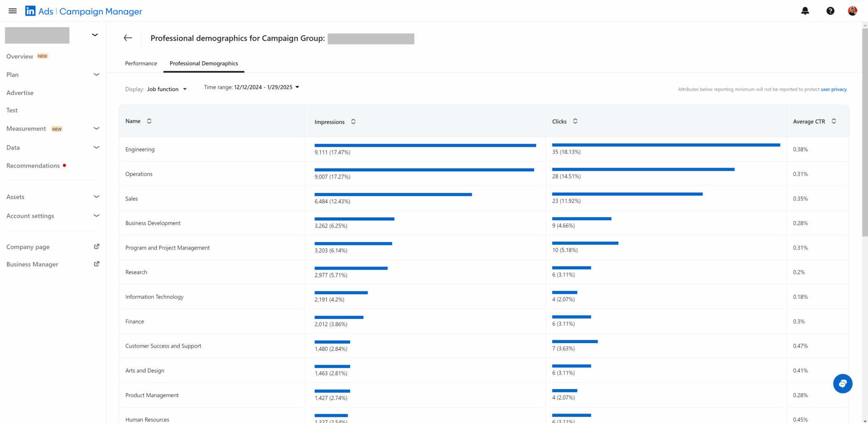This screenshot has width=868, height=423.
Task: Expand Account settings chevron
Action: (96, 216)
